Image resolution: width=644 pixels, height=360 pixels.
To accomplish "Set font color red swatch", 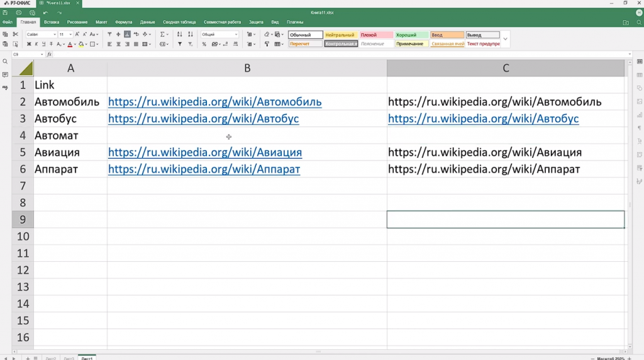I will [x=70, y=44].
